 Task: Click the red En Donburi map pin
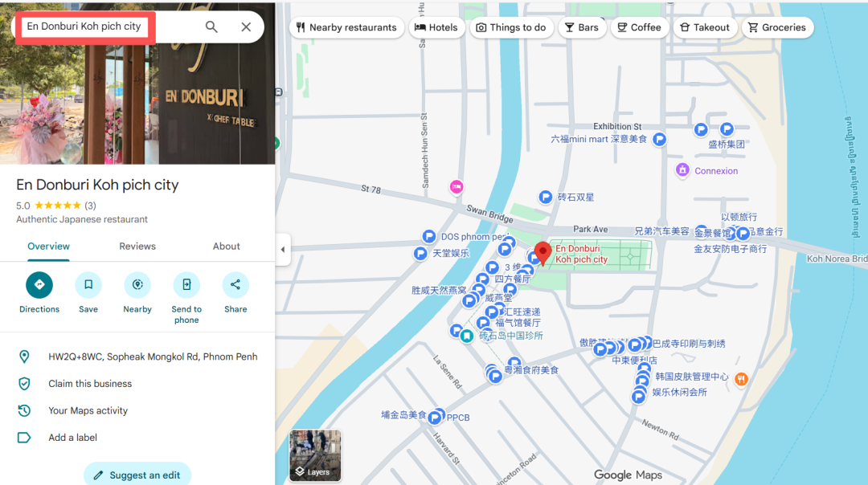point(543,252)
